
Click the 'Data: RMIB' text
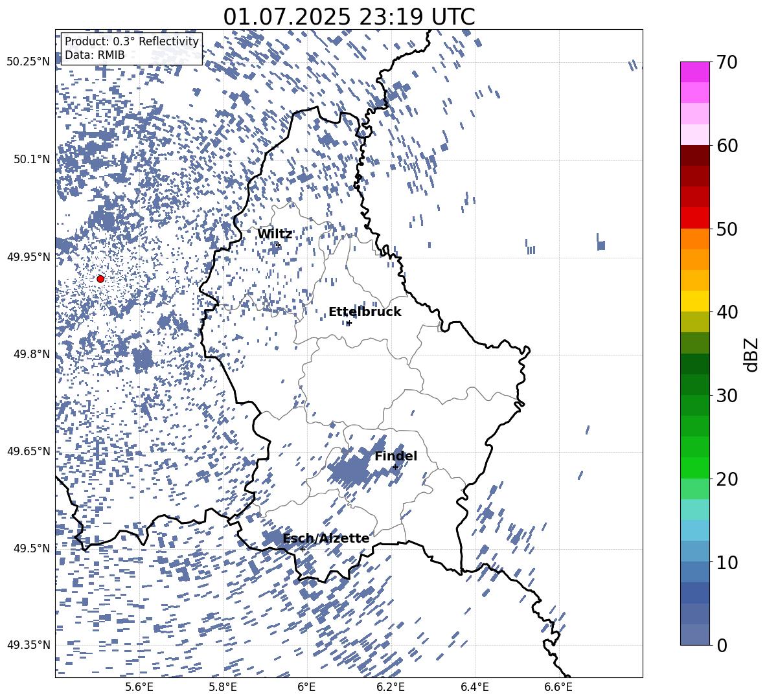coord(95,55)
